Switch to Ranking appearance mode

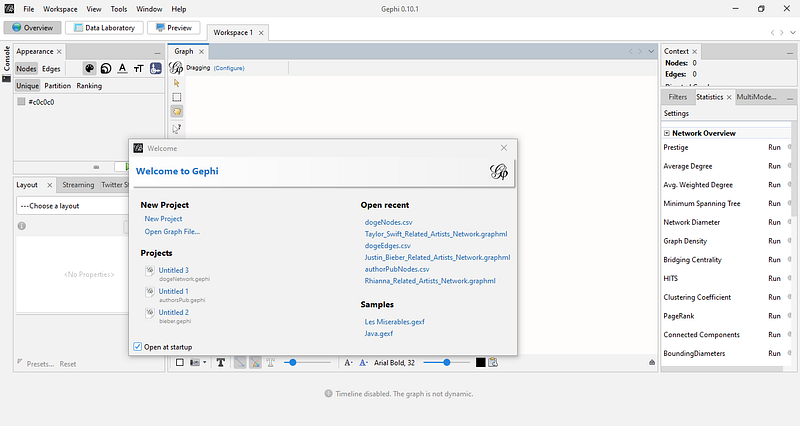pos(89,86)
